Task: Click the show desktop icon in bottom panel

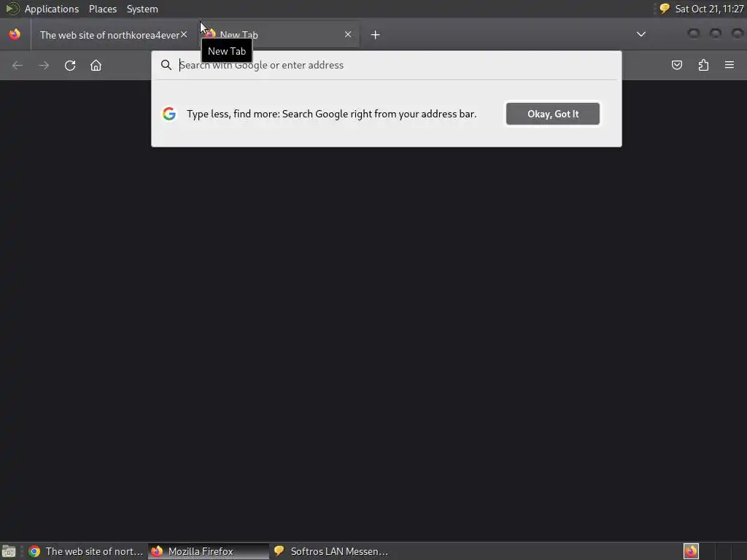Action: pos(9,551)
